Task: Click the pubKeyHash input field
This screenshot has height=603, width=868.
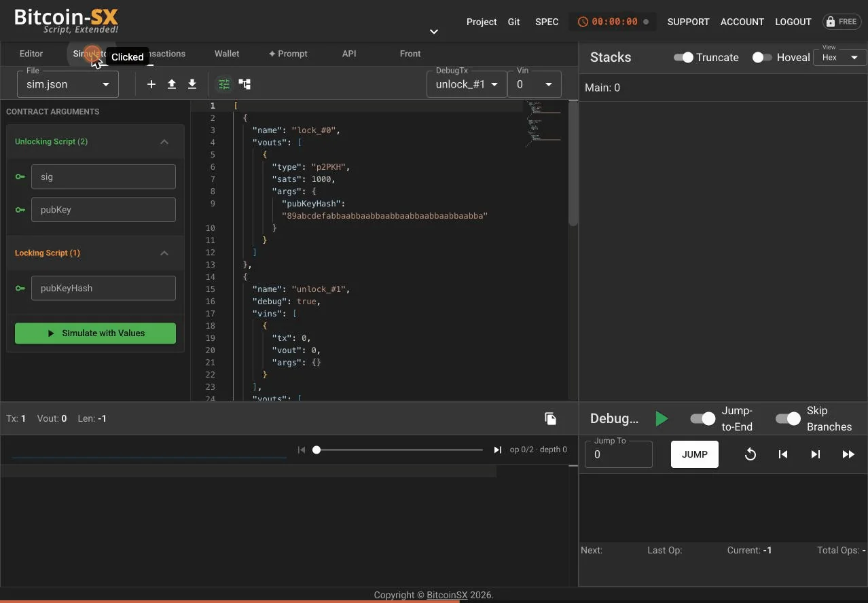Action: click(x=103, y=288)
